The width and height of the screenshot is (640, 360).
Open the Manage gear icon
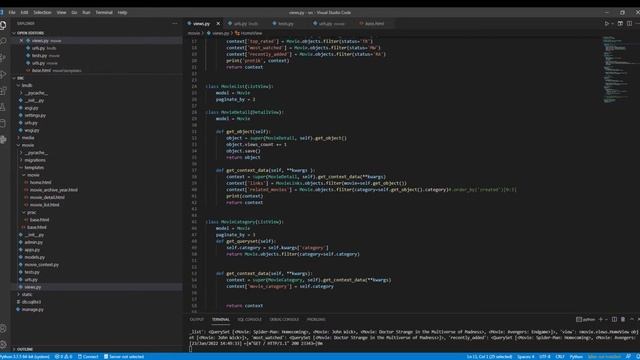click(3, 344)
